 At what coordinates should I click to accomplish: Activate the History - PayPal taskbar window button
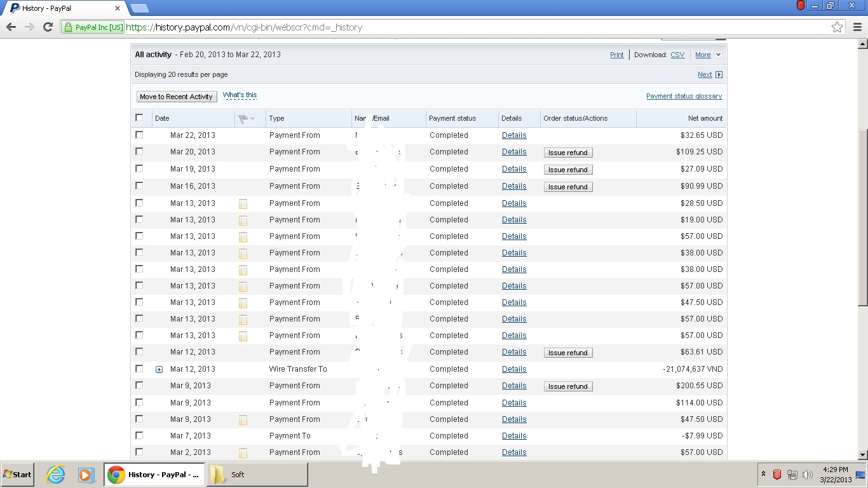154,475
